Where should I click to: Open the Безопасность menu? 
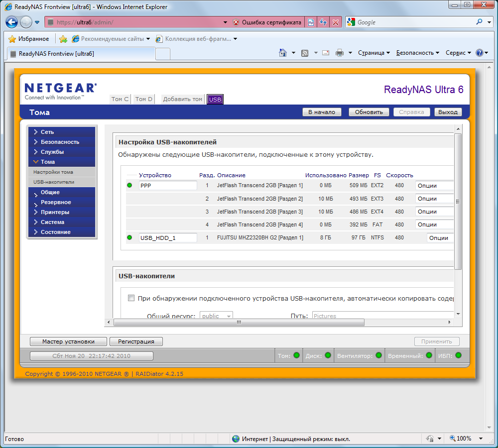[418, 53]
